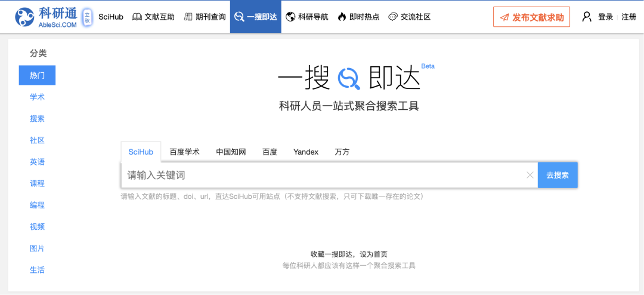
Task: Click the 每位科研人都应该有这样一个聚合搜索工具 text
Action: [x=349, y=266]
